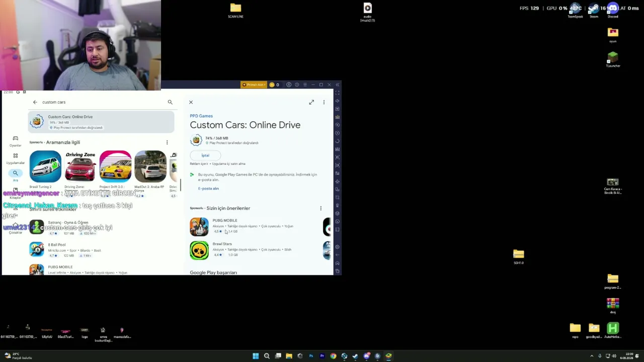Click the magnifier icon beside custom cars query

(x=170, y=102)
